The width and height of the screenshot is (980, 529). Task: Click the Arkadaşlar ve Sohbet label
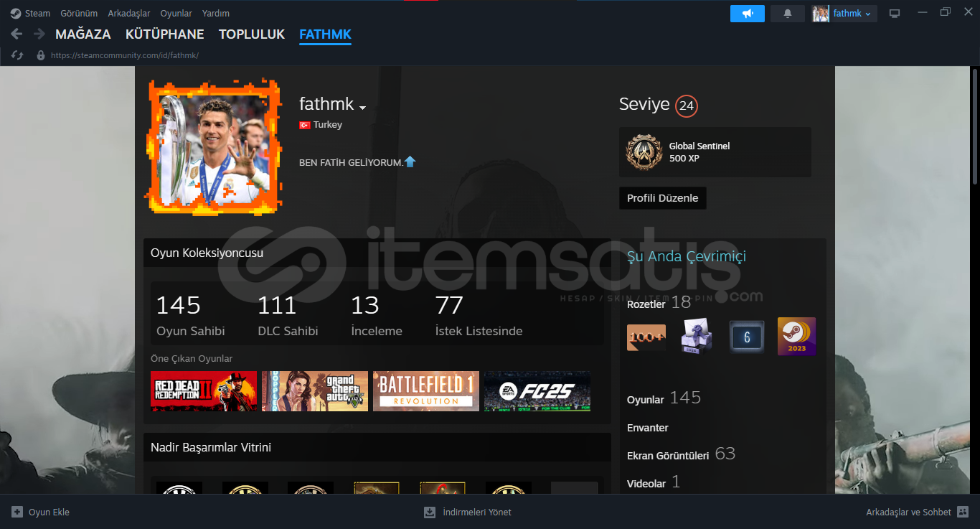click(x=909, y=512)
